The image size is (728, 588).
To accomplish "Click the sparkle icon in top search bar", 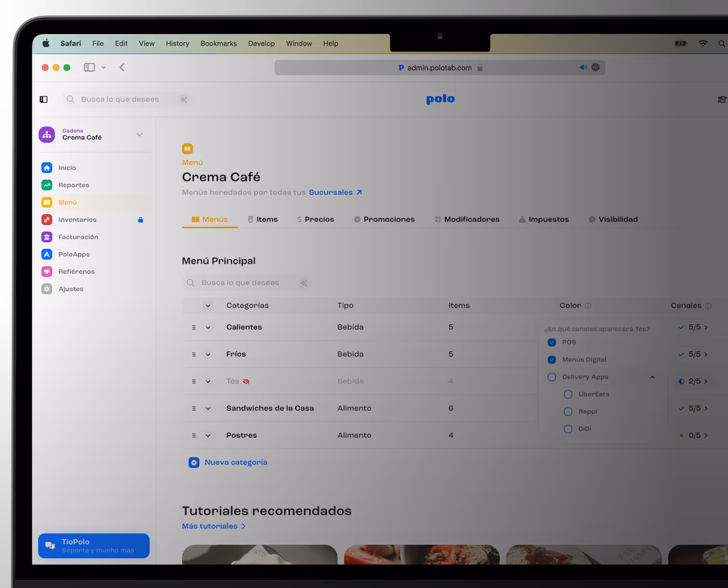I will click(183, 100).
